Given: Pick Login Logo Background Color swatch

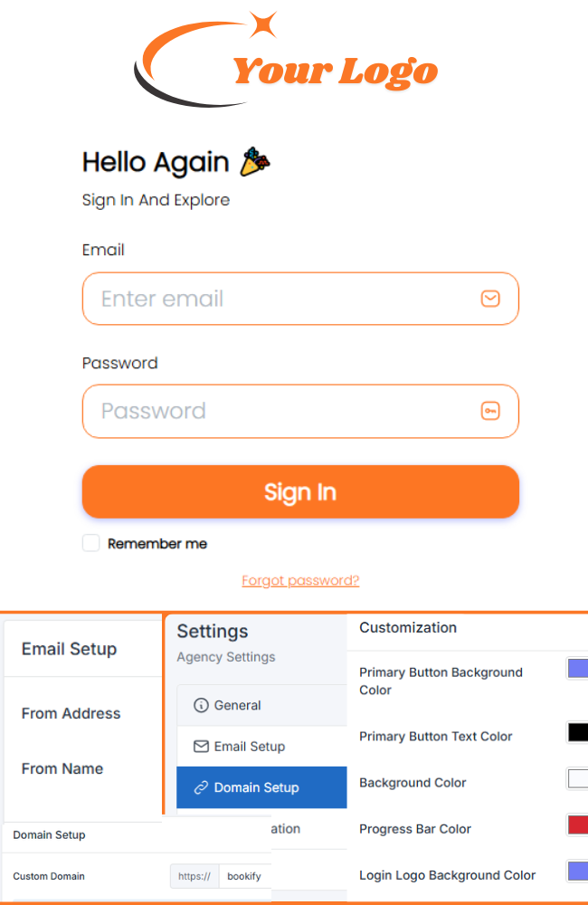Looking at the screenshot, I should tap(578, 871).
